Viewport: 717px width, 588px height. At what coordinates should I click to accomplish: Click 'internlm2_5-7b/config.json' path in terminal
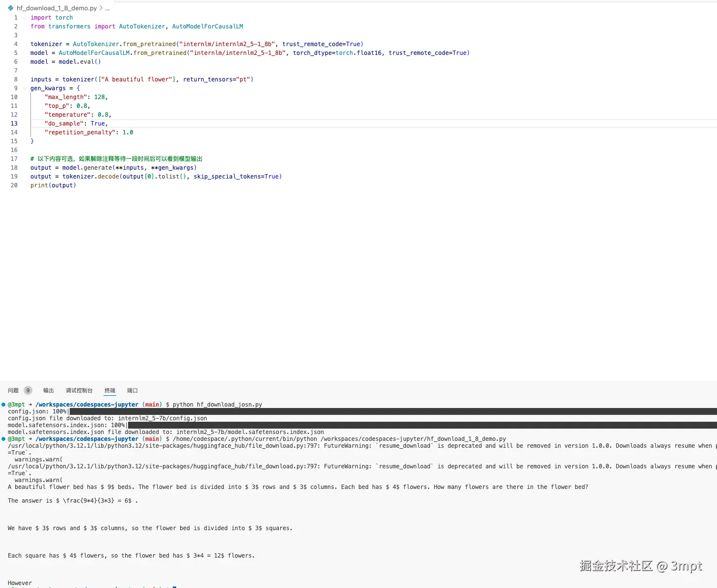click(162, 418)
